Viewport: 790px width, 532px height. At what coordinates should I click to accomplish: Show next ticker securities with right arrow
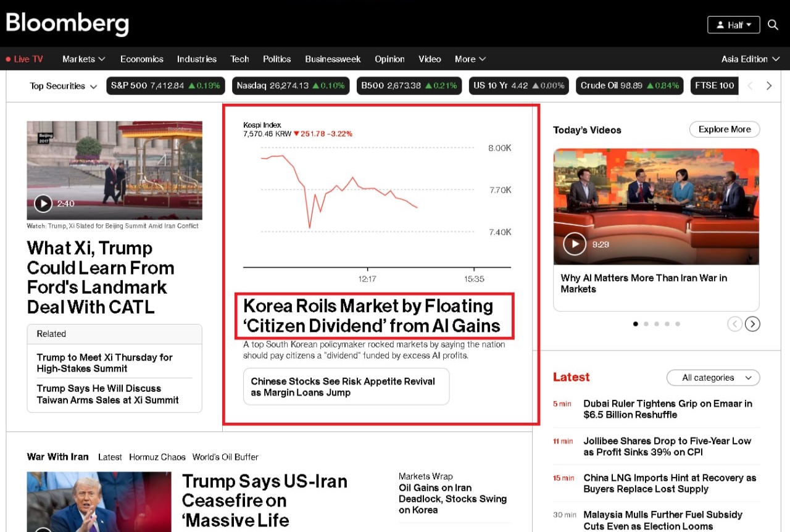[x=769, y=86]
